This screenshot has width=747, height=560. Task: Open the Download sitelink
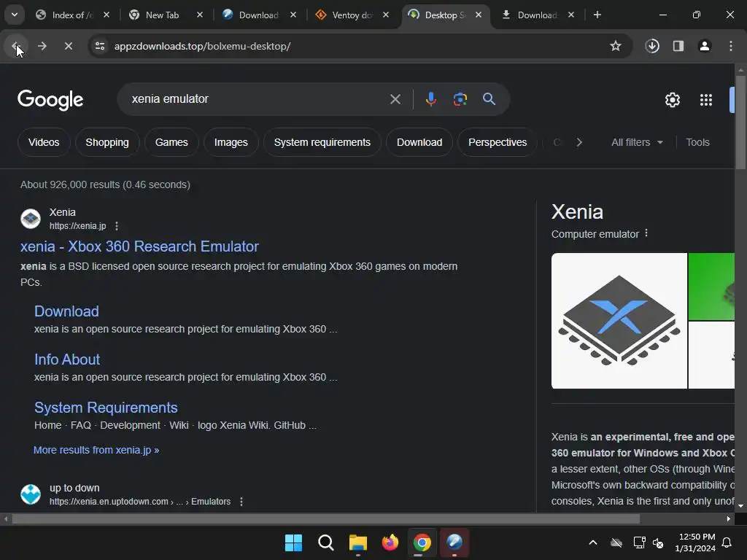point(66,311)
